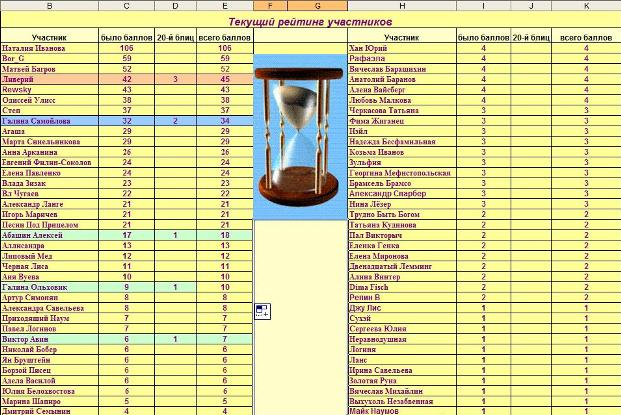Select blitz score 2 in Галина Самойлова row

coord(175,121)
